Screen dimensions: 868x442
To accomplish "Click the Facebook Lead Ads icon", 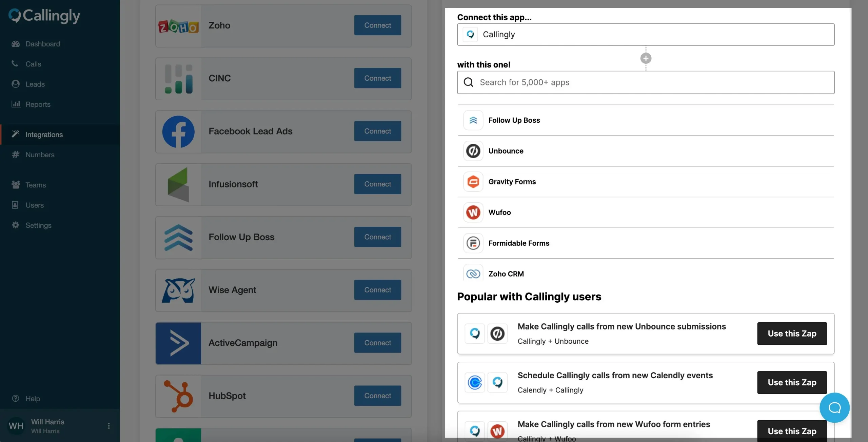I will [179, 132].
